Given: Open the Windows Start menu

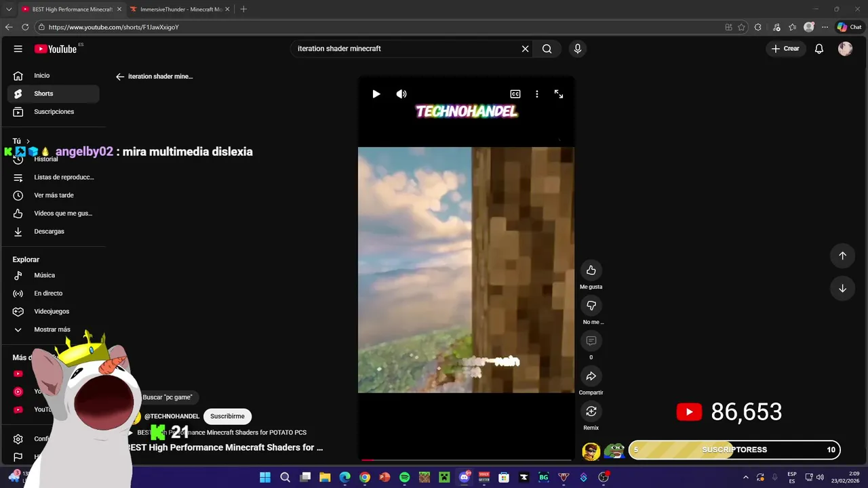Looking at the screenshot, I should coord(265,477).
